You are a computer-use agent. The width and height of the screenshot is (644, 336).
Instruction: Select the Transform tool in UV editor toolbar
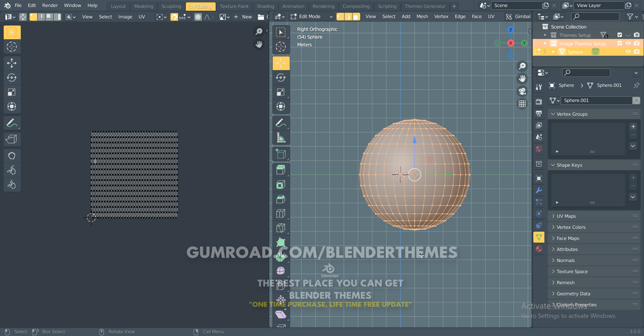click(x=12, y=106)
